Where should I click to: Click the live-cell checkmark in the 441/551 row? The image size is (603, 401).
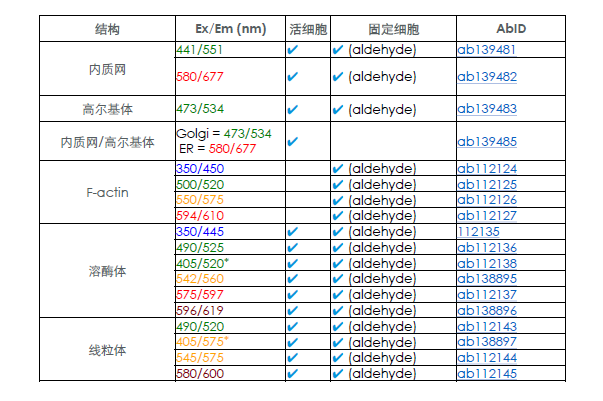(x=293, y=48)
